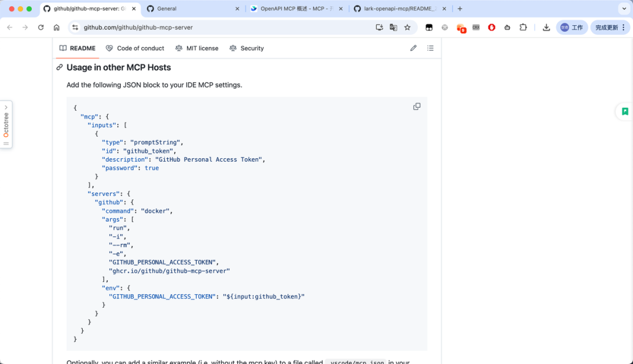Switch to the MIT license tab
Image resolution: width=633 pixels, height=364 pixels.
point(196,48)
